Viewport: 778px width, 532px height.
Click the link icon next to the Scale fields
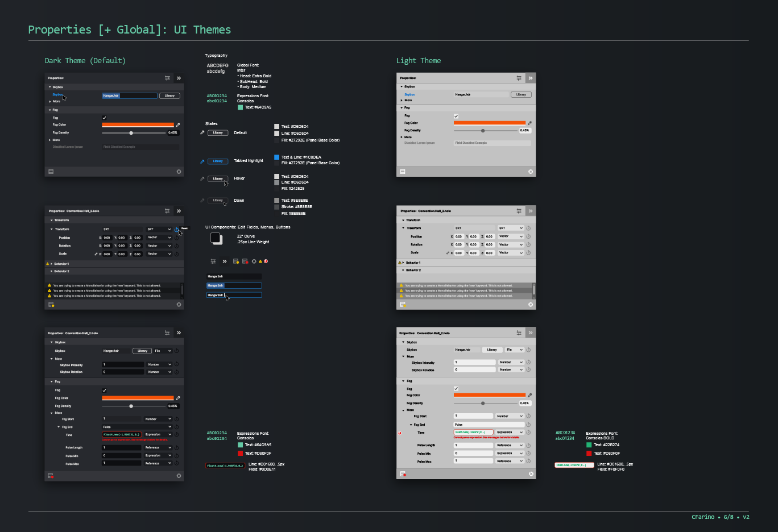point(96,254)
